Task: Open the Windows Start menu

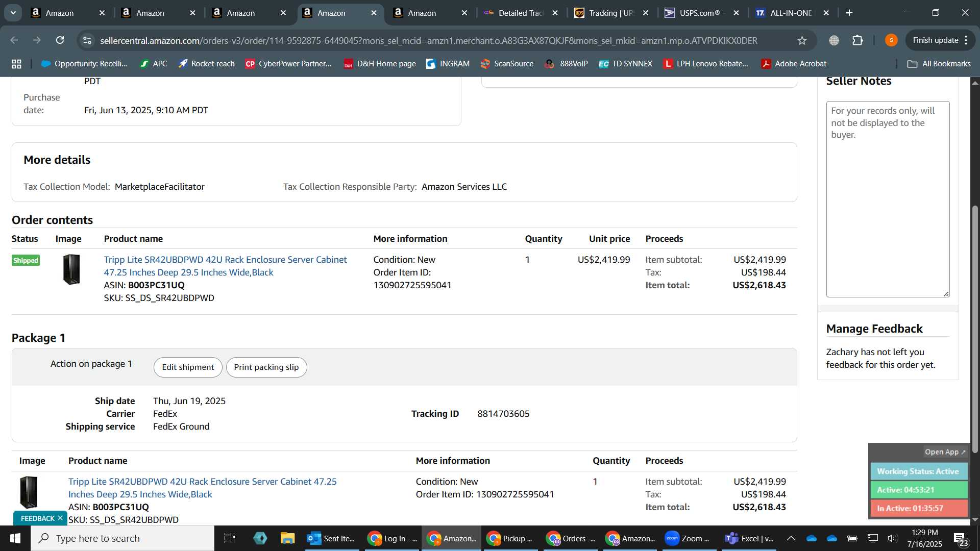Action: pos(15,538)
